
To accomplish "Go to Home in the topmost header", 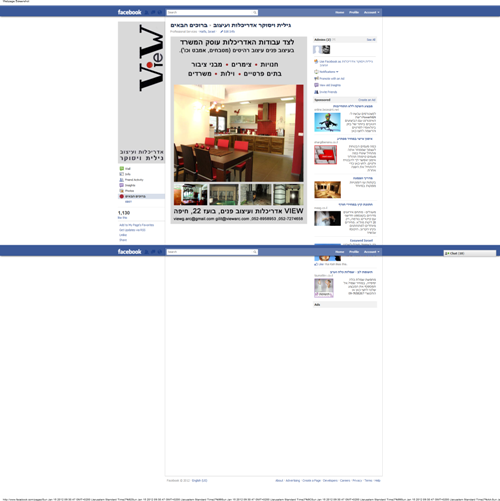I will [x=340, y=12].
